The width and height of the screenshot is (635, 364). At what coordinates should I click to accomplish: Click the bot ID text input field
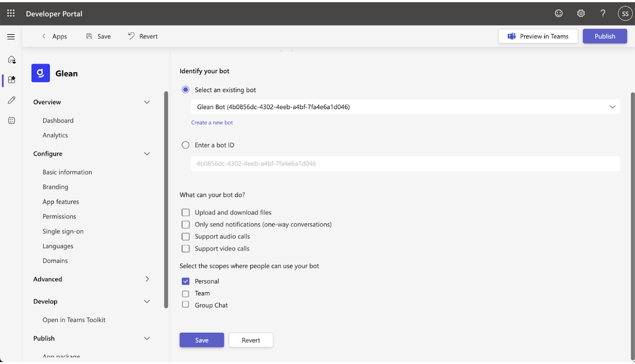405,164
